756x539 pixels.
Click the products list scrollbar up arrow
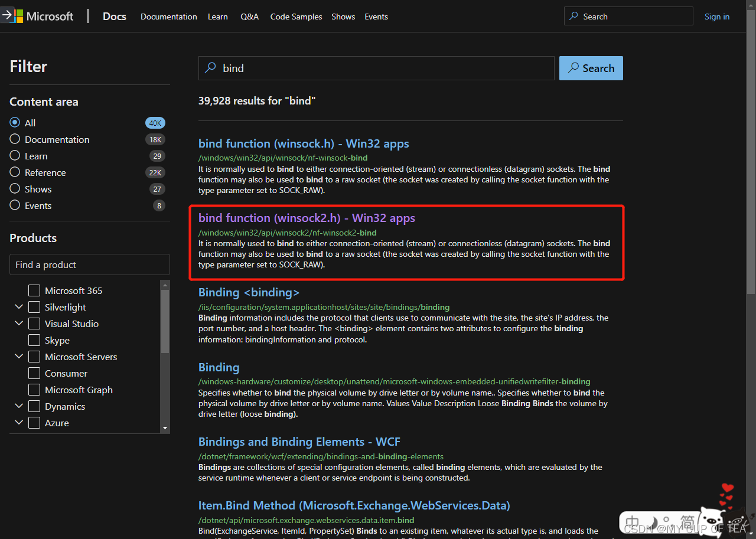165,285
